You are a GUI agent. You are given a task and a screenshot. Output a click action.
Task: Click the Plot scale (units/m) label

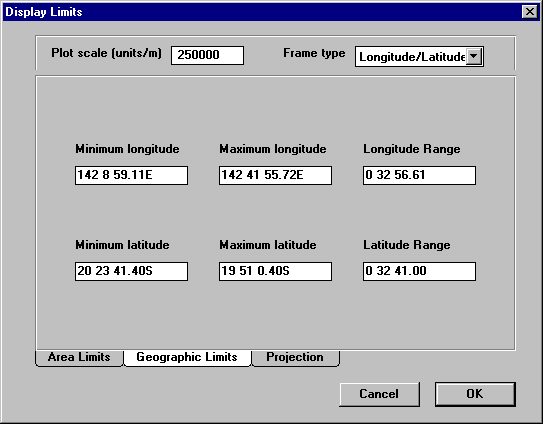click(106, 53)
